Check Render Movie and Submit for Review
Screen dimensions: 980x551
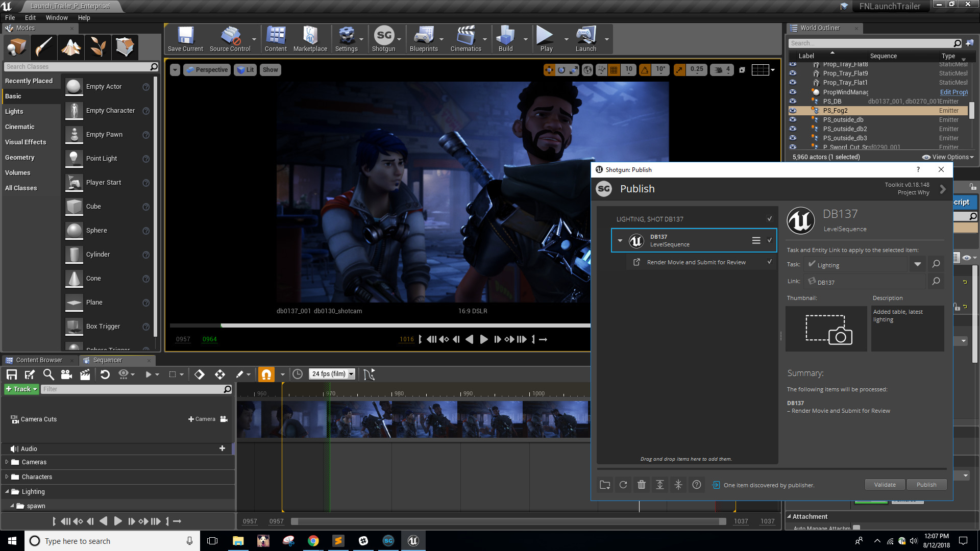(770, 261)
